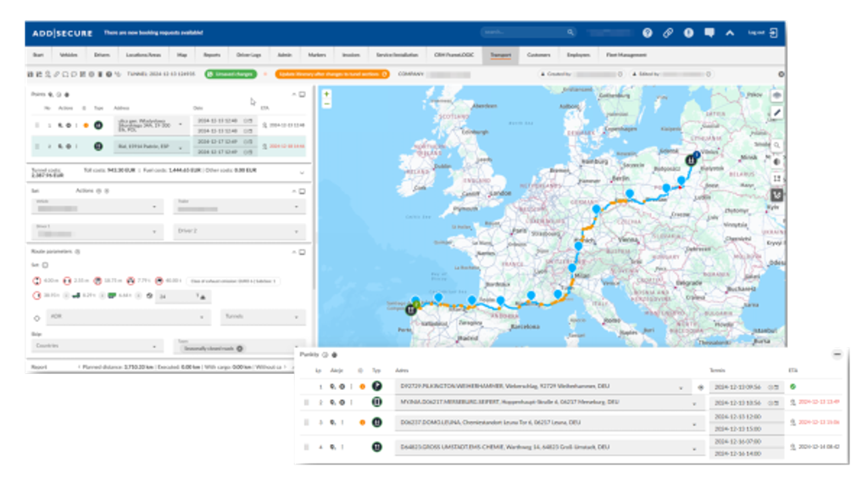Open the Countries dropdown
The width and height of the screenshot is (868, 489).
click(97, 347)
